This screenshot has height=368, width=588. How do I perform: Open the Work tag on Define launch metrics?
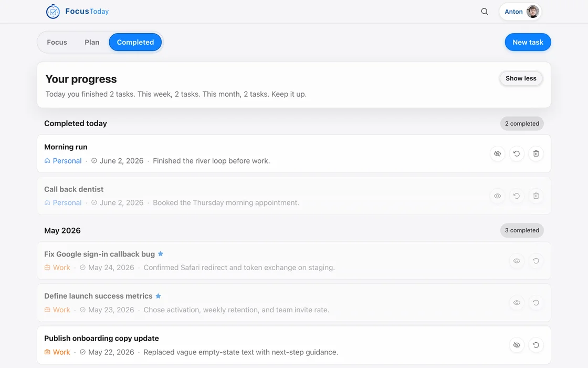(x=57, y=310)
